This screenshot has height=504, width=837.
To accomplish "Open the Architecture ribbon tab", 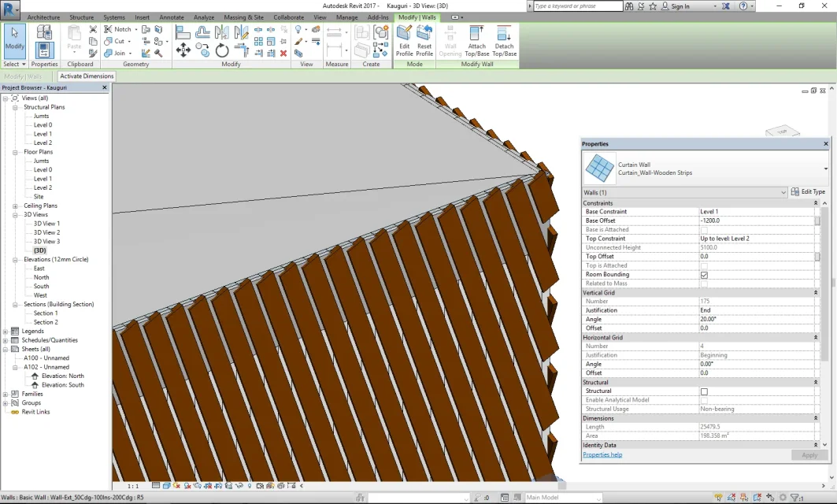I will click(43, 17).
